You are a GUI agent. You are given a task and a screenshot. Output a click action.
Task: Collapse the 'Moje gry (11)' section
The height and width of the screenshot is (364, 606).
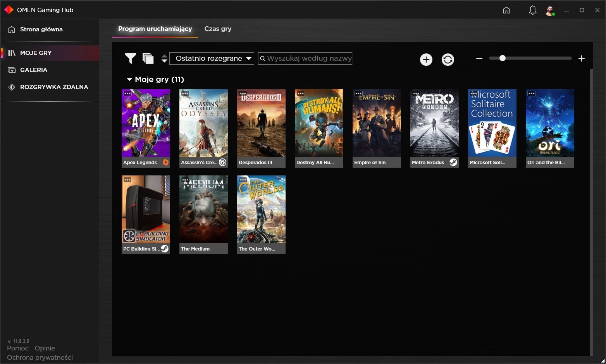click(129, 79)
